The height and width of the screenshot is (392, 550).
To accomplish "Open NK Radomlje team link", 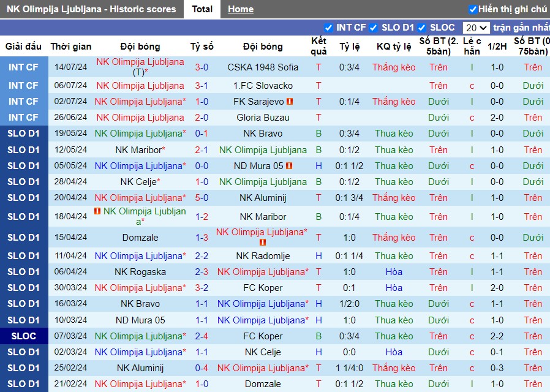I will tap(263, 256).
